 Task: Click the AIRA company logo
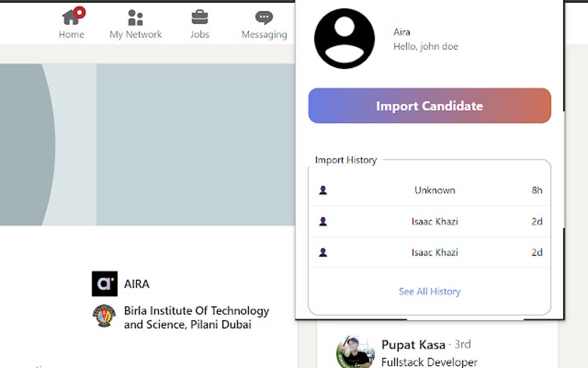104,284
